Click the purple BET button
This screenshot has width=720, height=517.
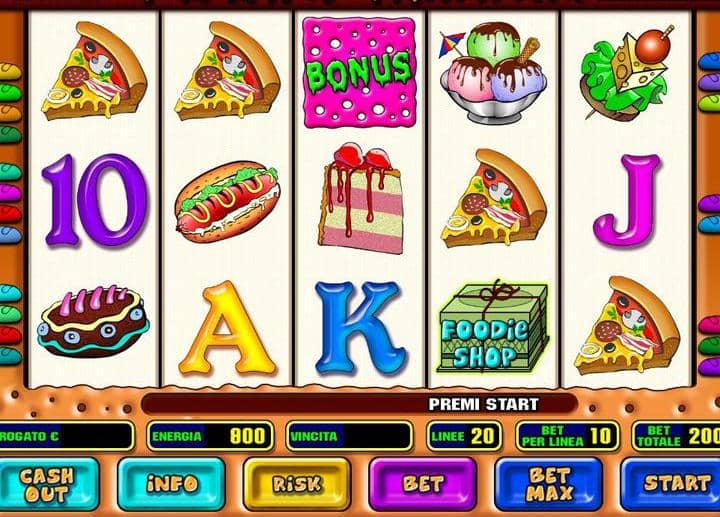point(422,484)
